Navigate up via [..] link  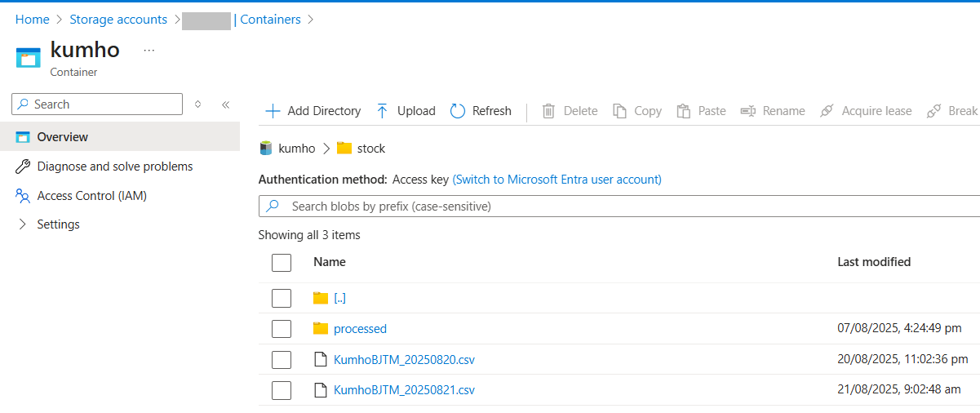pos(340,299)
